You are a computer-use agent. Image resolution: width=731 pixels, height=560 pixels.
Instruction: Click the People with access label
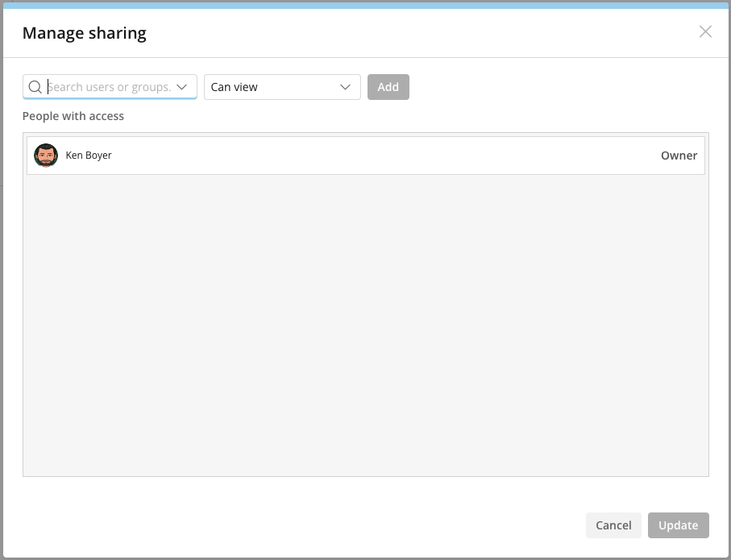click(73, 116)
